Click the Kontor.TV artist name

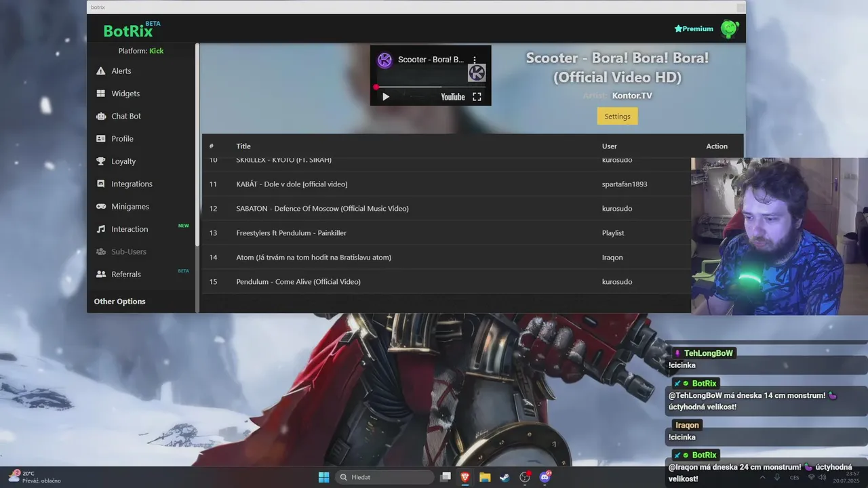[632, 96]
